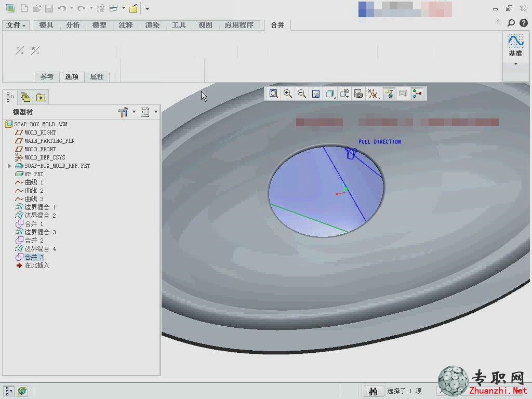Switch to the 注释 ribbon tab
Viewport: 532px width, 399px height.
[126, 25]
